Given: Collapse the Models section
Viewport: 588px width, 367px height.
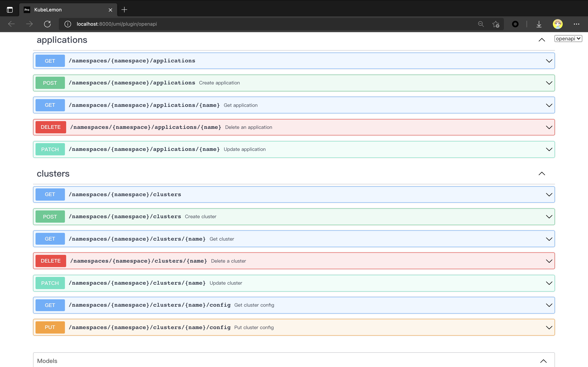Looking at the screenshot, I should [x=543, y=361].
